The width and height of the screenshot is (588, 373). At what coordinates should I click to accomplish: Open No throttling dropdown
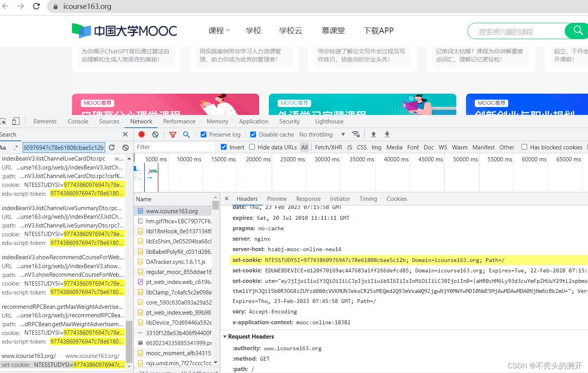click(322, 134)
